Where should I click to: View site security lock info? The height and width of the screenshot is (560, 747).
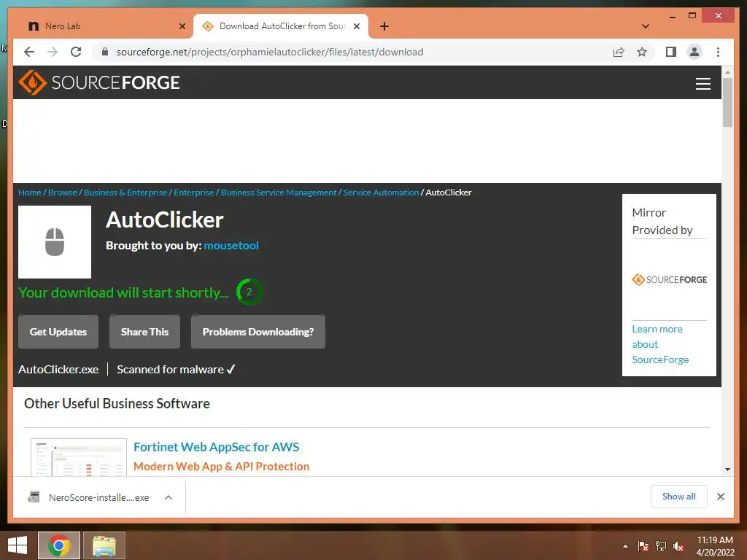point(105,52)
